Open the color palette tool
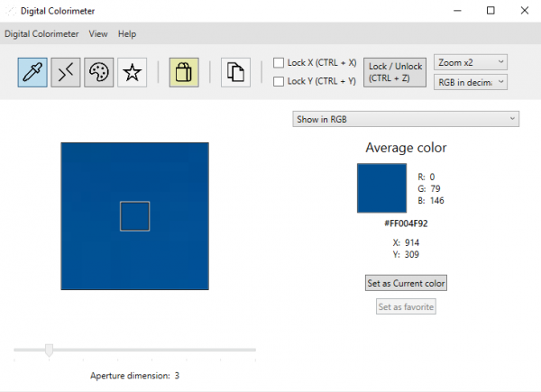Image resolution: width=541 pixels, height=392 pixels. (x=98, y=72)
